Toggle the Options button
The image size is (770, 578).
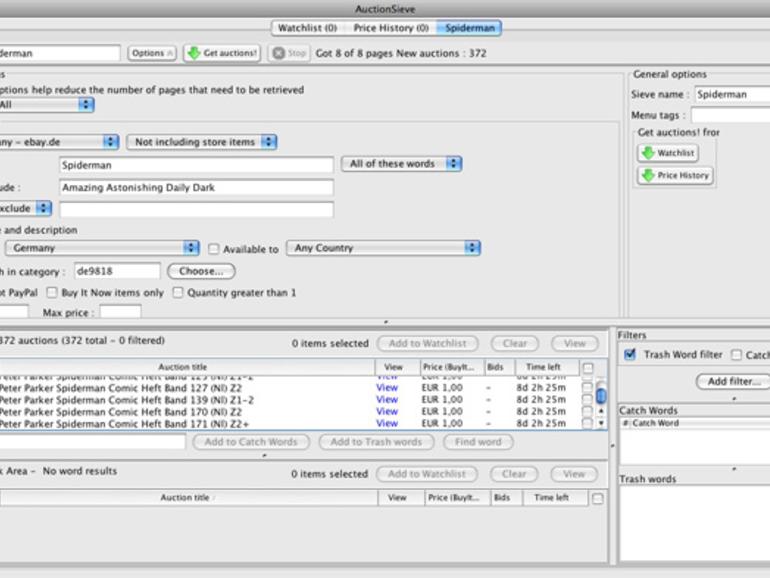[x=152, y=53]
